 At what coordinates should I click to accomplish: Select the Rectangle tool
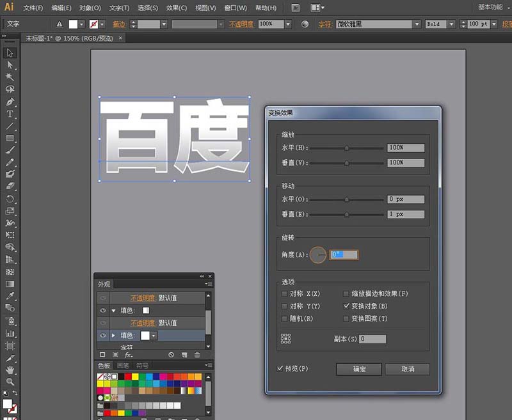(10, 138)
